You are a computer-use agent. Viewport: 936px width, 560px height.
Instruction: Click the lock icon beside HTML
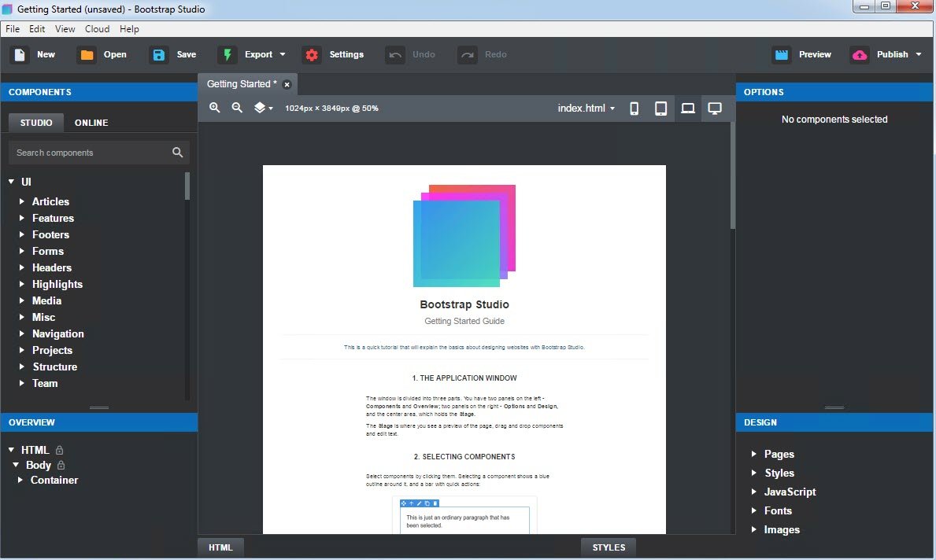59,450
